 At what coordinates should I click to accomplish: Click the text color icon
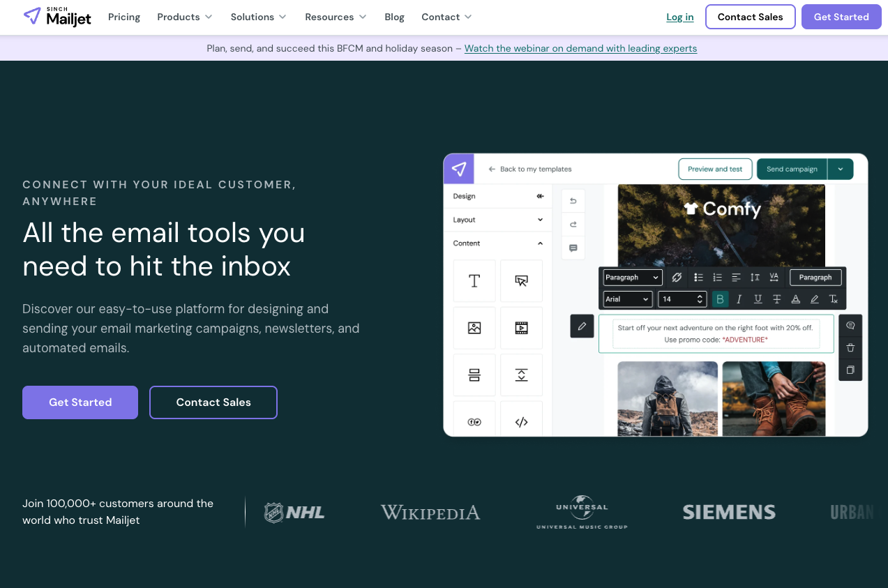coord(796,299)
